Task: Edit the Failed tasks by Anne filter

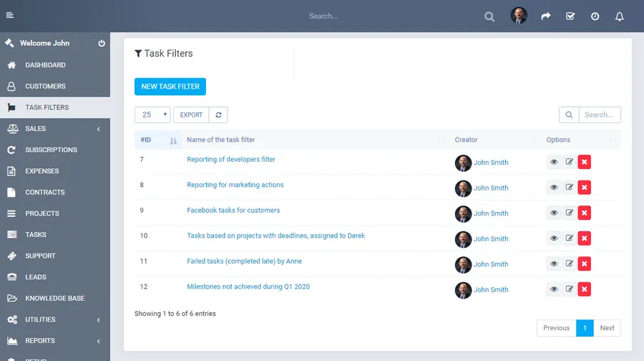Action: [x=570, y=264]
